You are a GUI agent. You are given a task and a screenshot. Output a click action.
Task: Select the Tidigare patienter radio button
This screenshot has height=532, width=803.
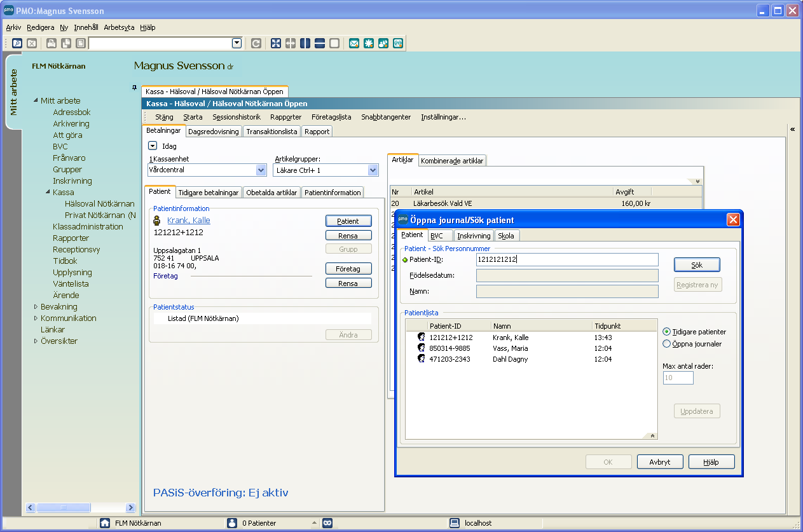coord(666,332)
